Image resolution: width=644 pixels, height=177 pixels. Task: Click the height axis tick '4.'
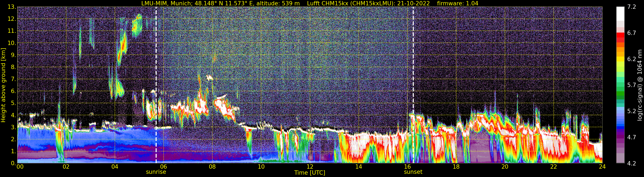tap(13, 115)
